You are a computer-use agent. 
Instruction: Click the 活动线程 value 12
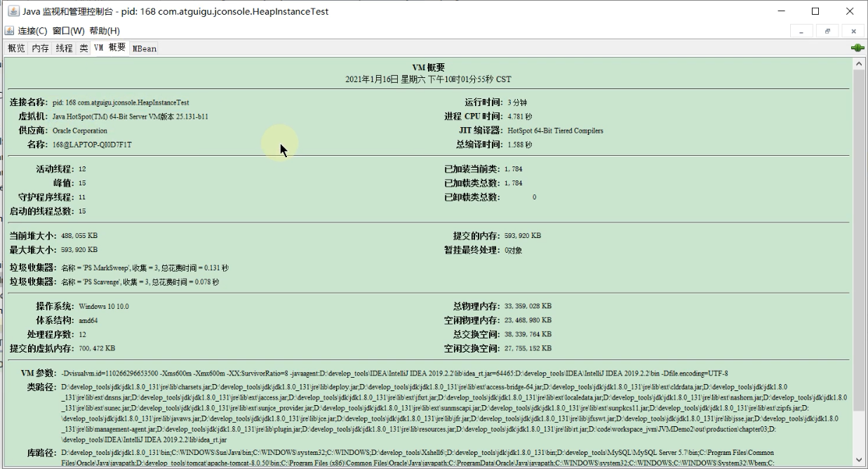[82, 169]
